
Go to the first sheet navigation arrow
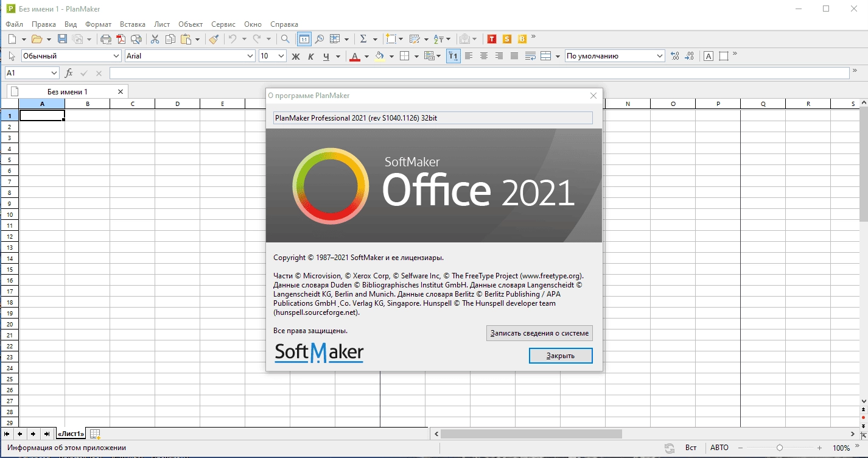click(7, 434)
